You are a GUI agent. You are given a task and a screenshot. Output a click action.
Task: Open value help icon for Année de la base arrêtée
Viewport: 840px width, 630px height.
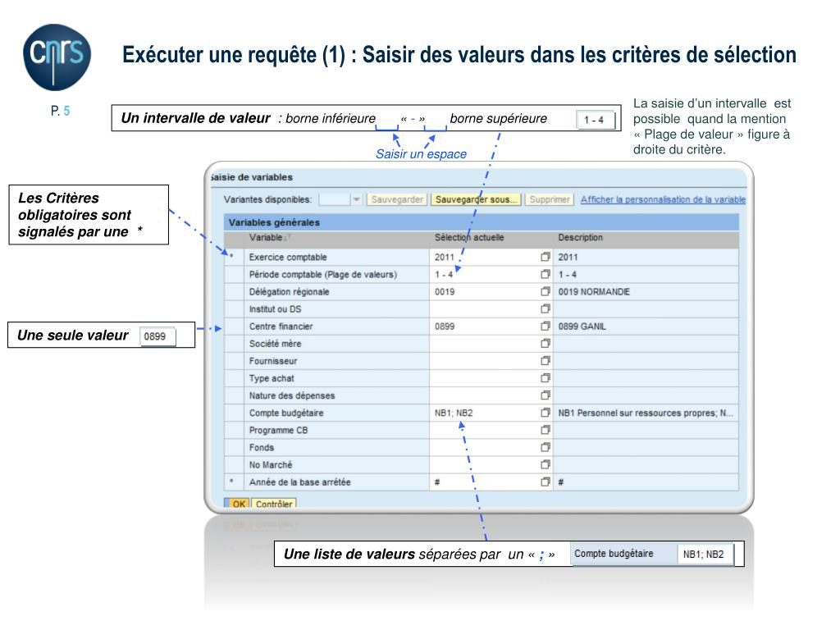pos(546,482)
